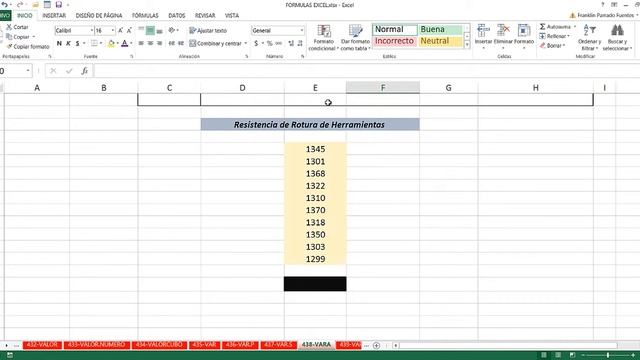Increase decimal places

(x=291, y=43)
